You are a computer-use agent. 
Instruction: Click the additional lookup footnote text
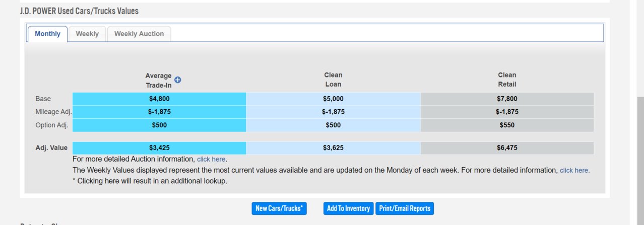[150, 181]
